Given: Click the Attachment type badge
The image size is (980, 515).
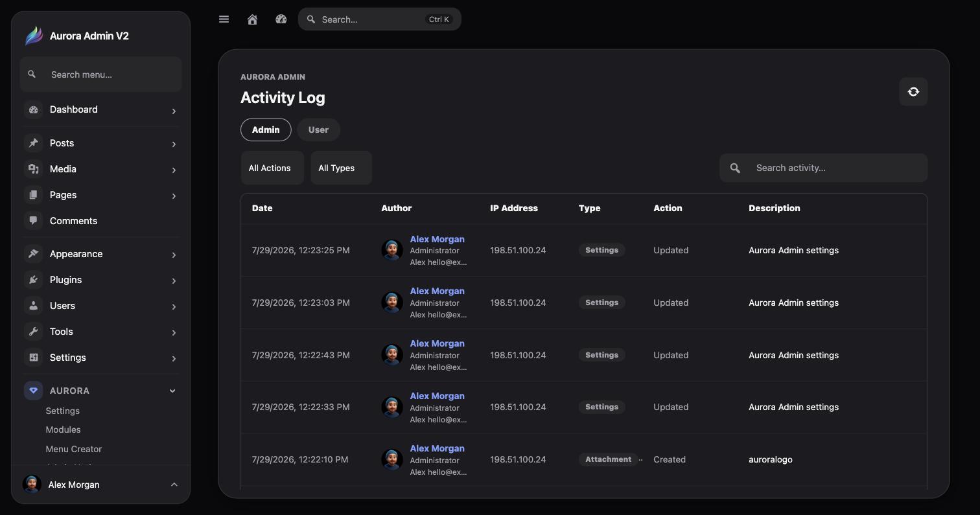Looking at the screenshot, I should click(608, 459).
